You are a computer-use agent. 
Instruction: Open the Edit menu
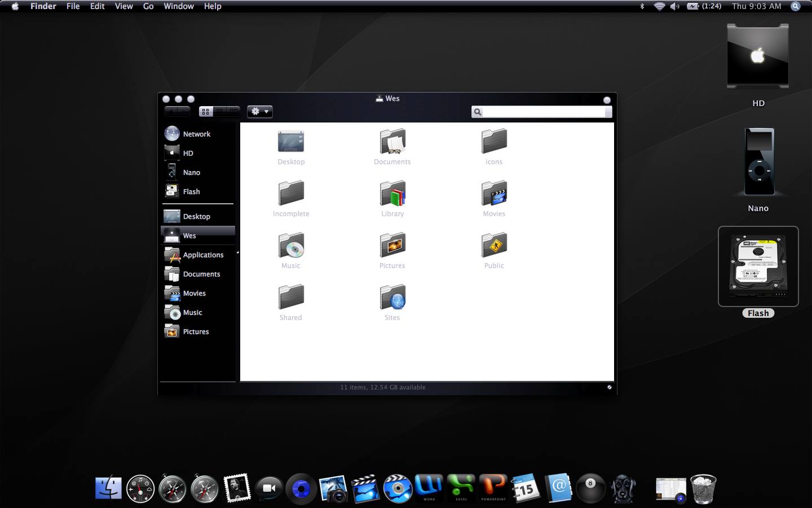(x=98, y=6)
